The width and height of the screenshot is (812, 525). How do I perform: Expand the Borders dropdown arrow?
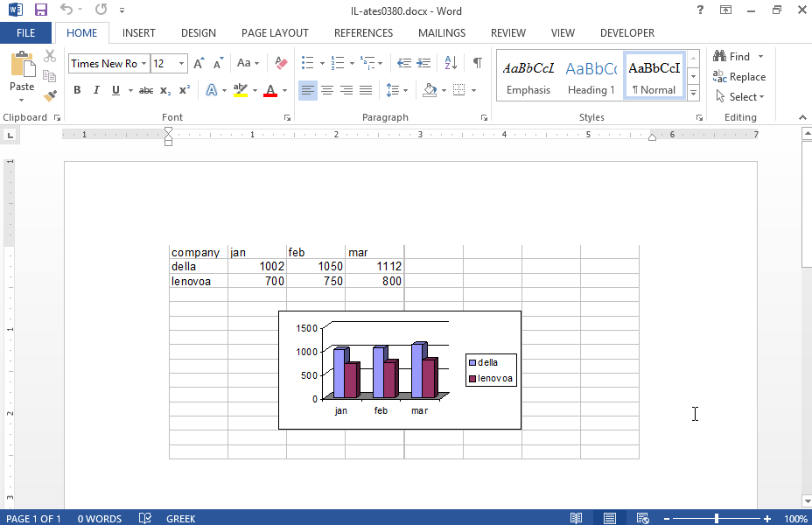coord(474,91)
